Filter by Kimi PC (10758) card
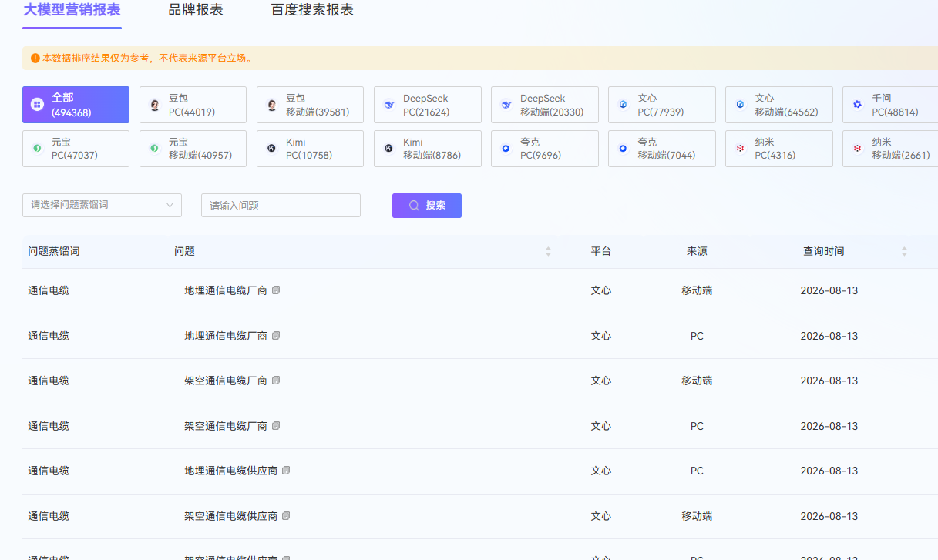Image resolution: width=938 pixels, height=560 pixels. pos(310,149)
